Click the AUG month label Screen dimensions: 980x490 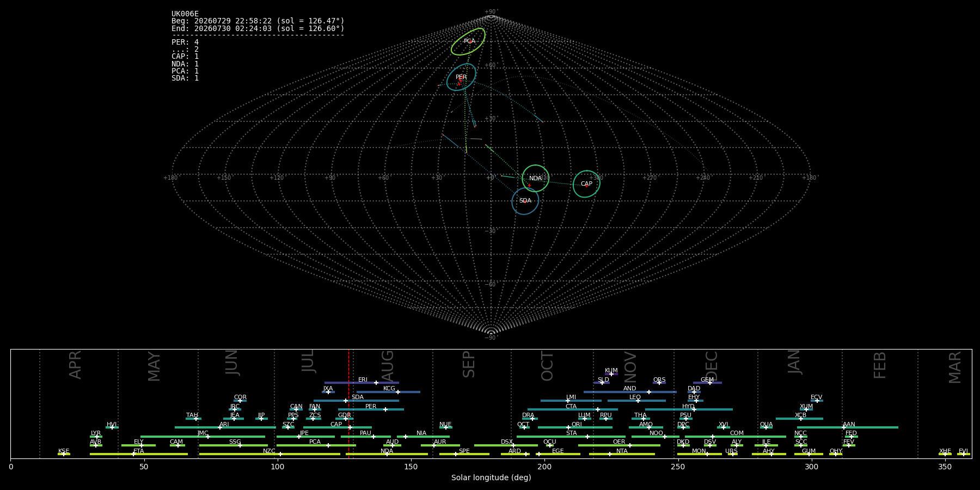click(388, 366)
